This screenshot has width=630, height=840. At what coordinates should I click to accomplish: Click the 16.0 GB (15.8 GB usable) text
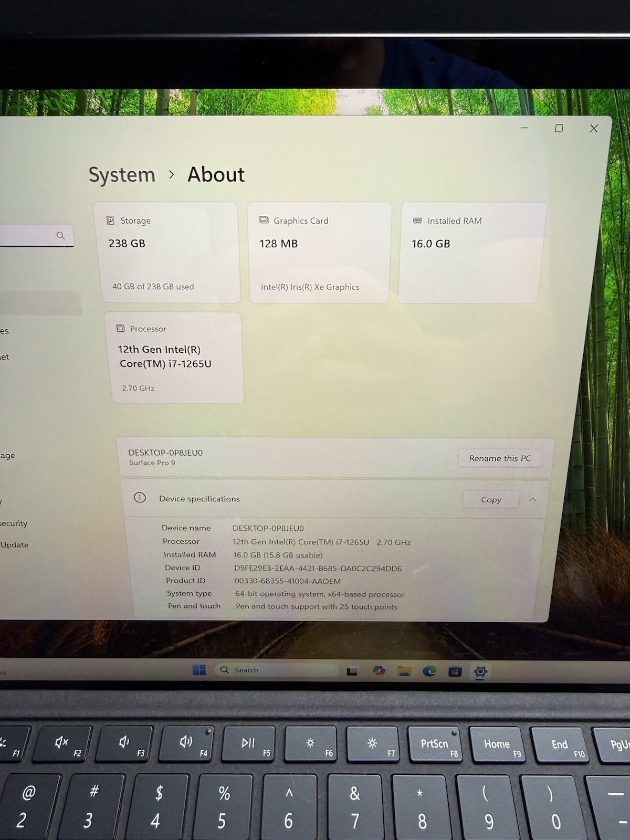click(278, 555)
